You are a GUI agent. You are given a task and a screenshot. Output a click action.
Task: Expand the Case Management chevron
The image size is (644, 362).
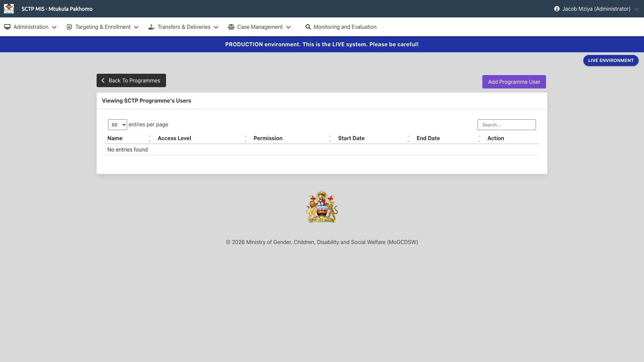[x=288, y=27]
